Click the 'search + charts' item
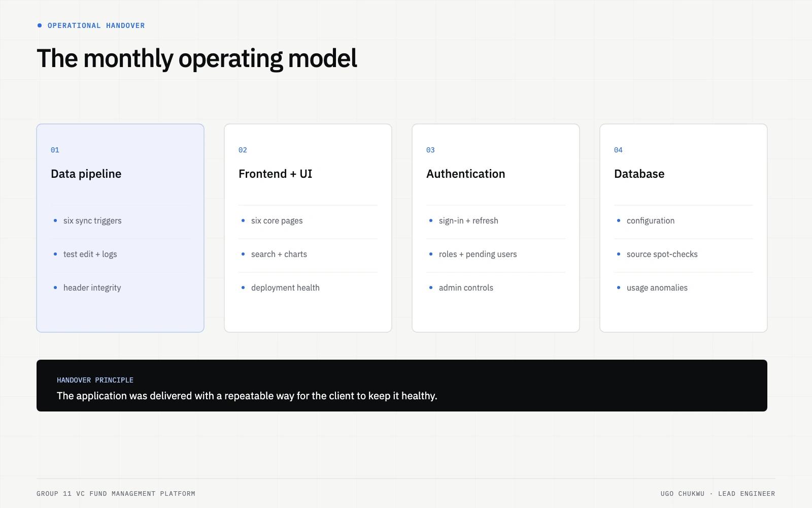 [x=279, y=254]
